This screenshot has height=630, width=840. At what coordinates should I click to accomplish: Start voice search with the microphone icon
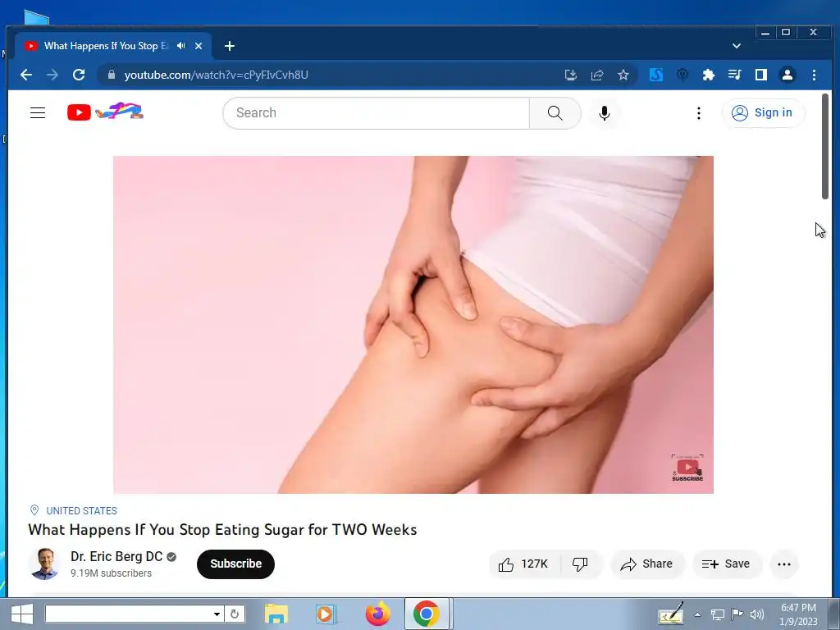pos(605,113)
